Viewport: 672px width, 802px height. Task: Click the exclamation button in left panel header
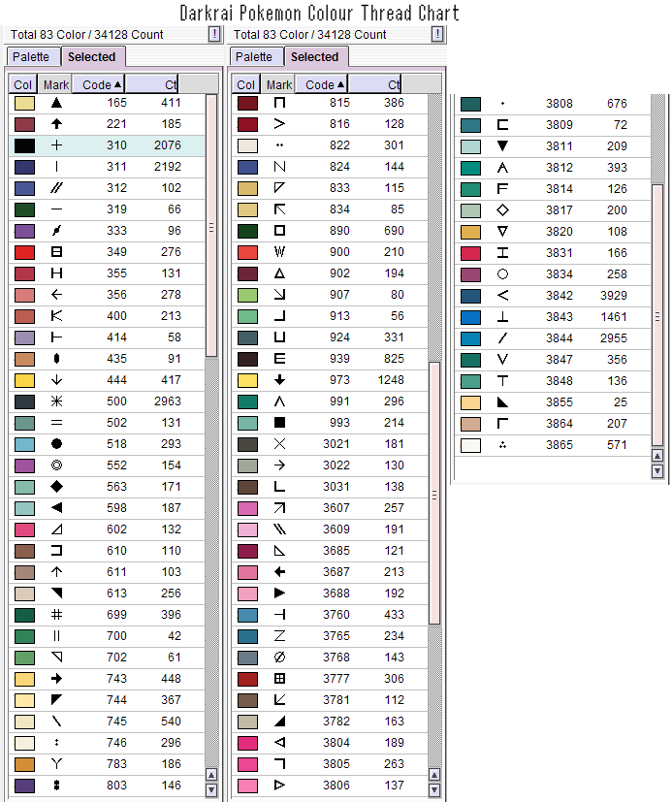[214, 35]
